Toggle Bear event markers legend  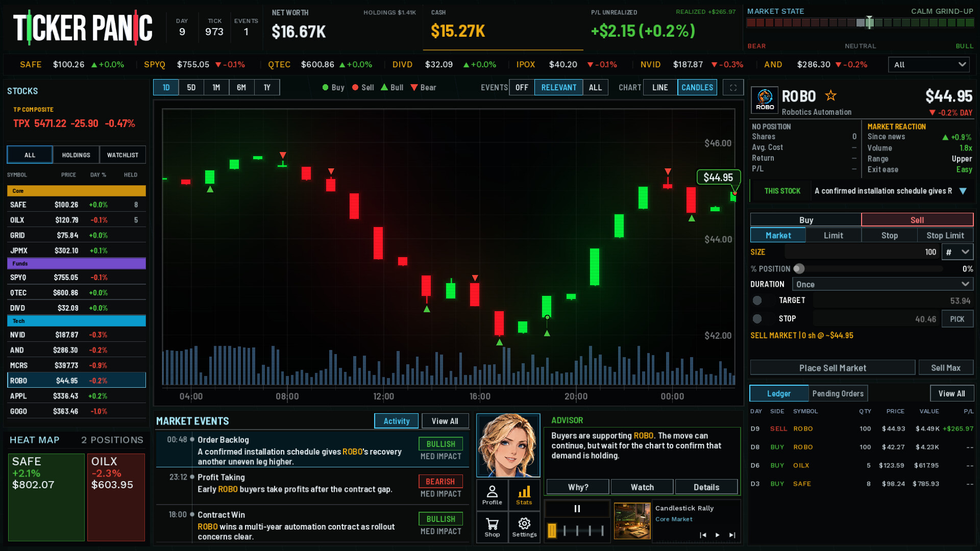(423, 87)
